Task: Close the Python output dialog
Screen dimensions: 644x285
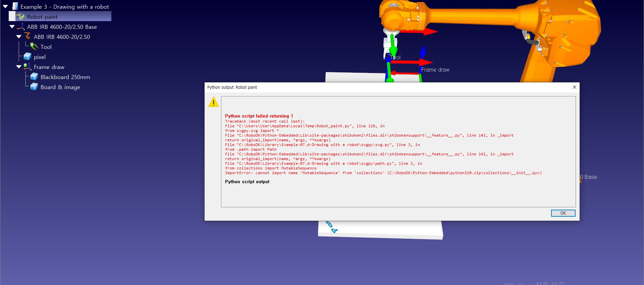Action: 574,87
